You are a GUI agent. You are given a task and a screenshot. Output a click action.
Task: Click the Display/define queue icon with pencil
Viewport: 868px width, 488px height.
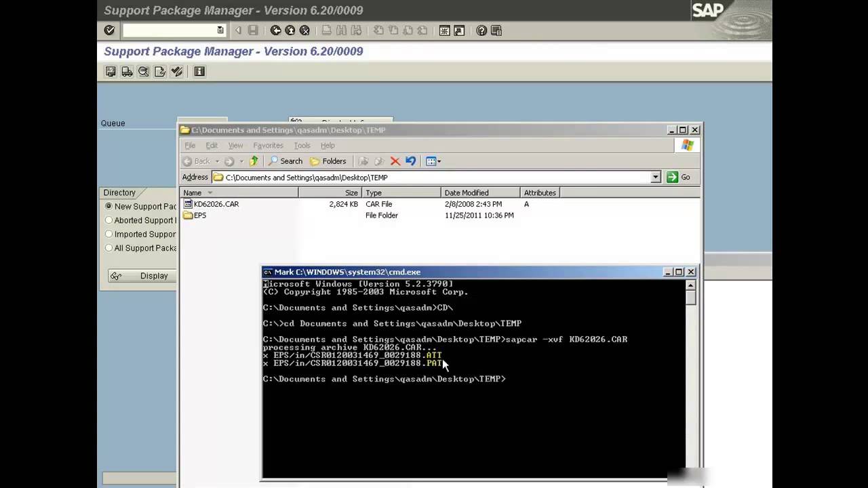point(160,71)
